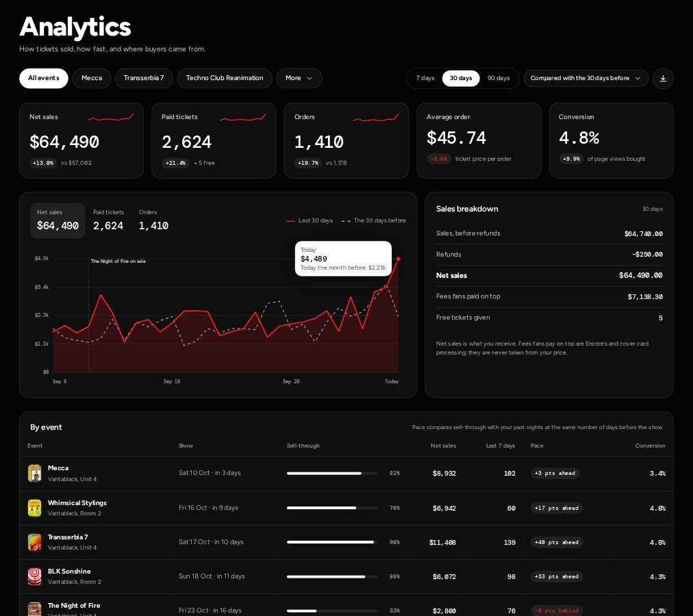Select the All events filter
This screenshot has width=693, height=616.
click(x=44, y=78)
